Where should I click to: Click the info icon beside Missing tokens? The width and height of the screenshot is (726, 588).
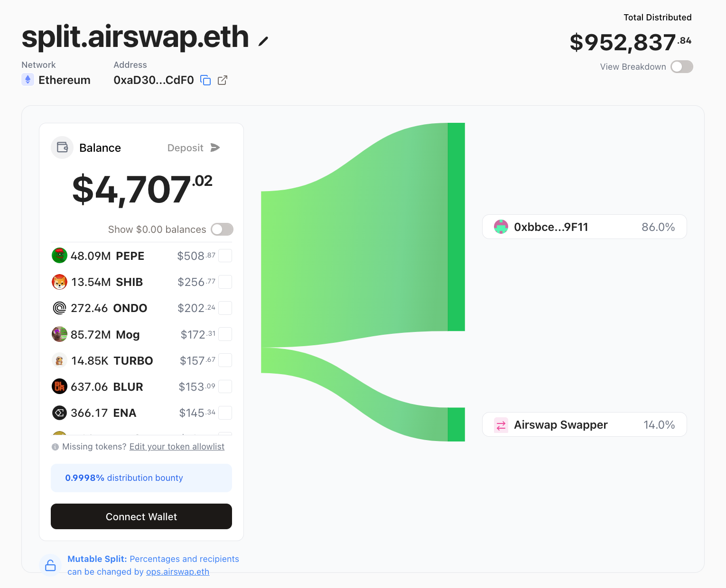55,447
